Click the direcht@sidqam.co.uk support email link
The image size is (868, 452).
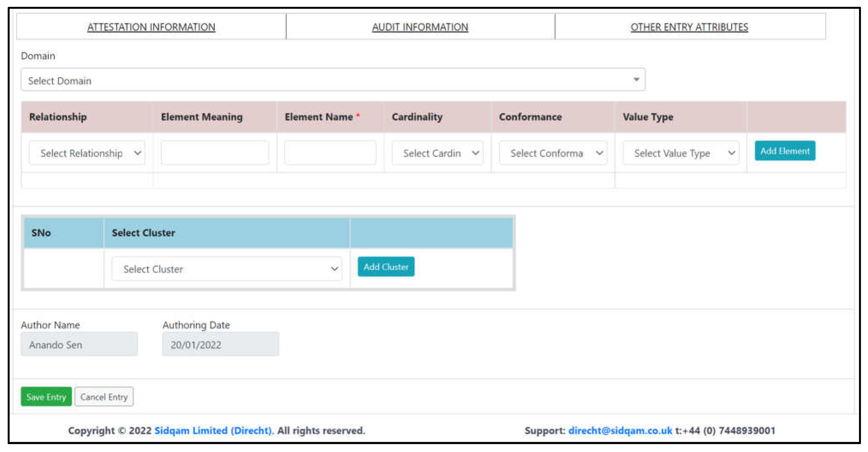620,430
